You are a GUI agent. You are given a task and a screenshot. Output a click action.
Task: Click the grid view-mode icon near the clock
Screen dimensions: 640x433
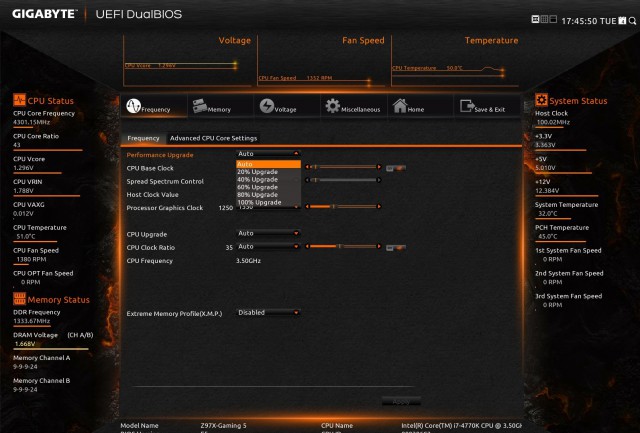coord(544,19)
